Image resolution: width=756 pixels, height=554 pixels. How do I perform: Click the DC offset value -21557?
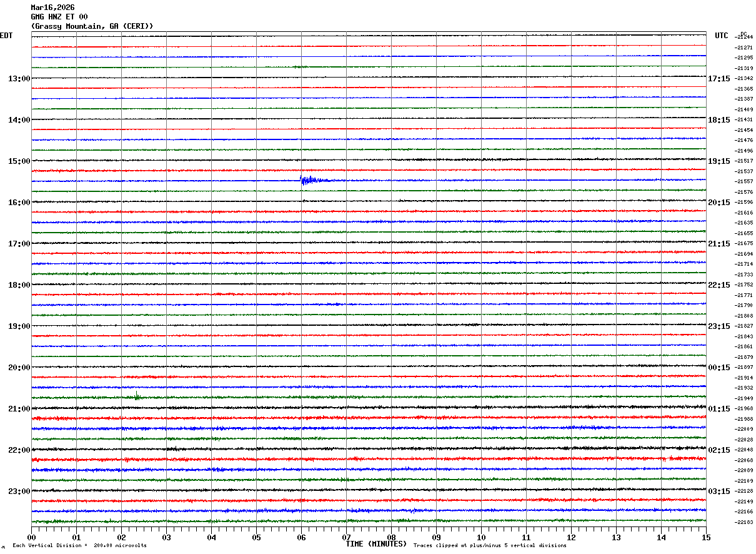point(744,182)
